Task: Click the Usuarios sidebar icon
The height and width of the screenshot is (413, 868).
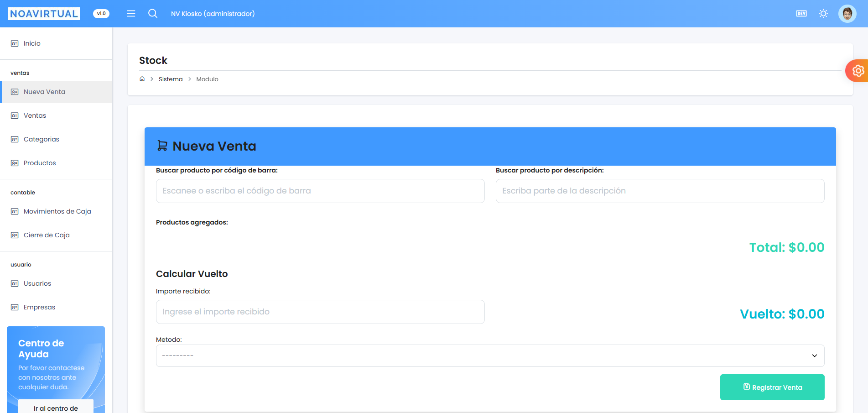Action: 15,283
